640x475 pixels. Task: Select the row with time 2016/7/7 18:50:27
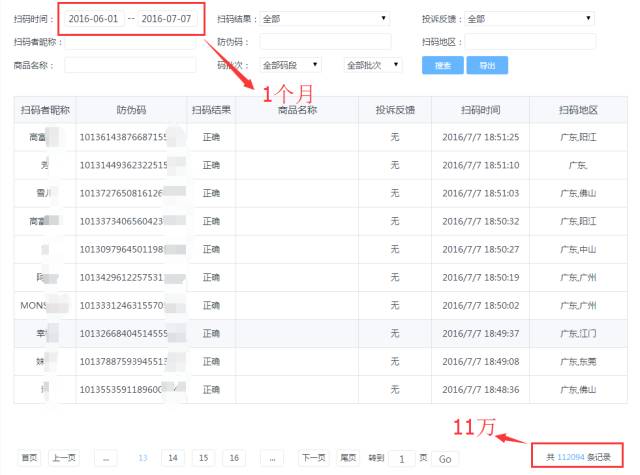pos(321,250)
